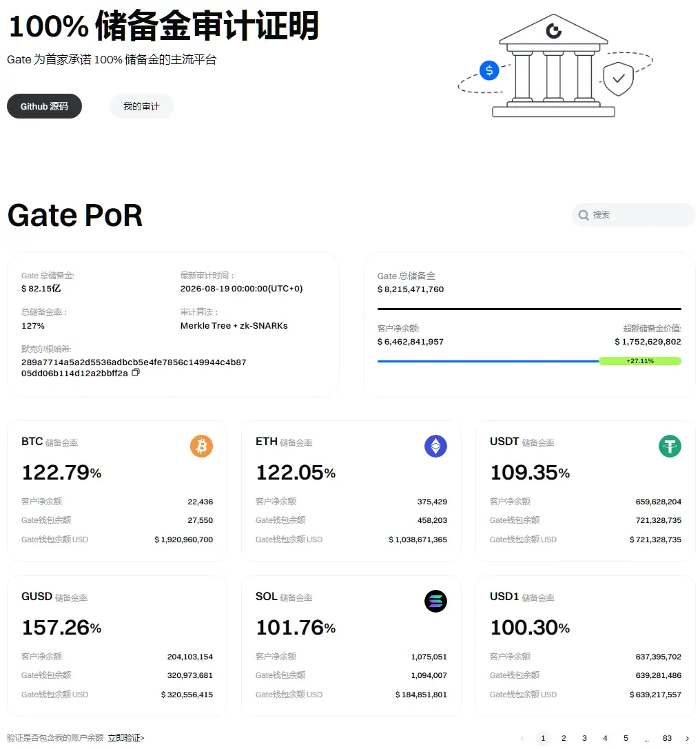Click the blue customer net balance bar
The width and height of the screenshot is (700, 749).
488,361
